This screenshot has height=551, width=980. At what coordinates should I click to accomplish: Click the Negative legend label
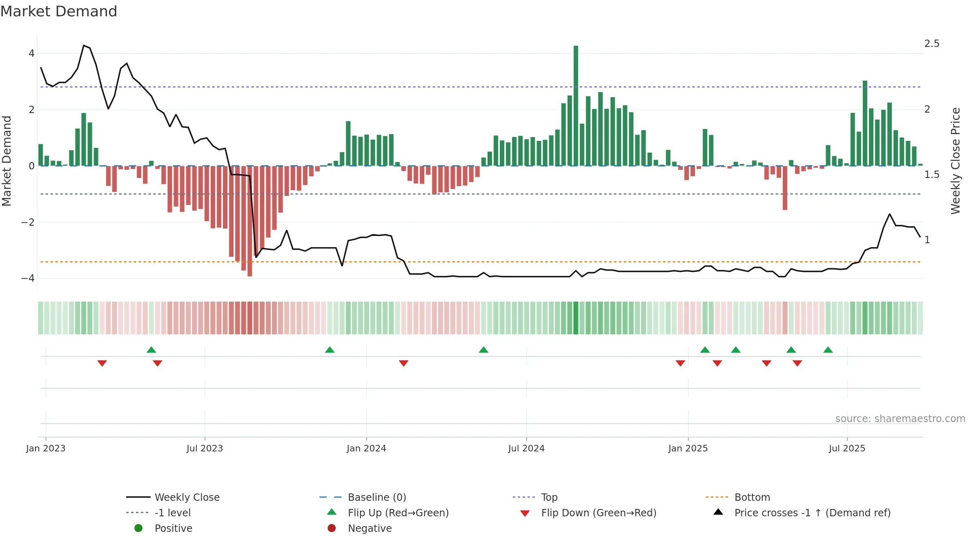pos(370,528)
